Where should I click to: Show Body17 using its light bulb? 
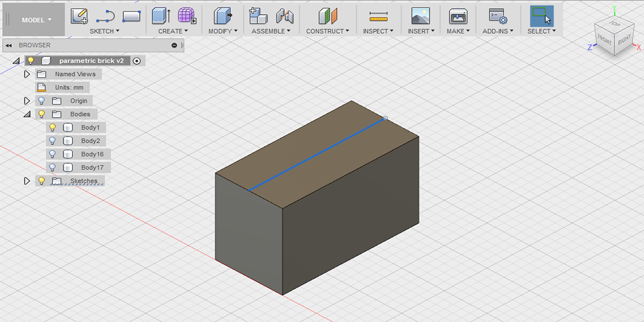[52, 167]
